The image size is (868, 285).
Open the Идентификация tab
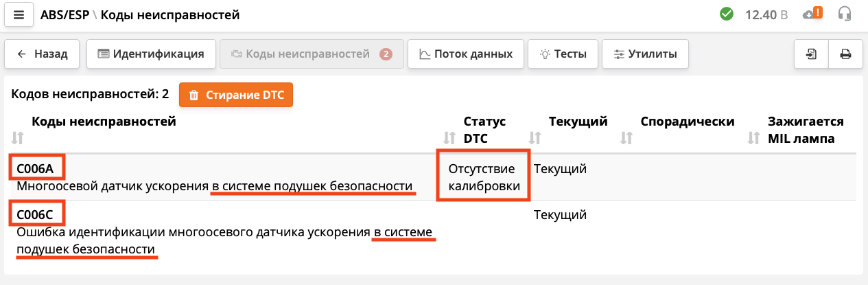tap(151, 54)
